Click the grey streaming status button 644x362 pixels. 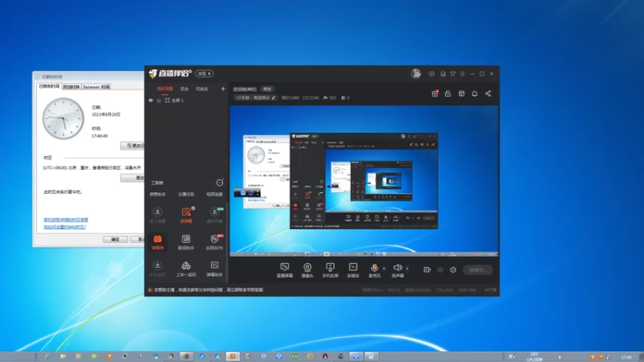477,269
